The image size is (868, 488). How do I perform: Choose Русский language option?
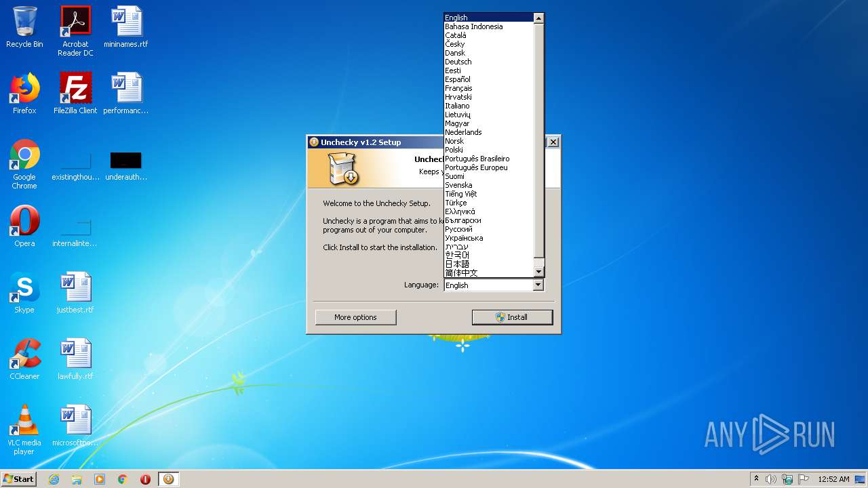click(488, 229)
